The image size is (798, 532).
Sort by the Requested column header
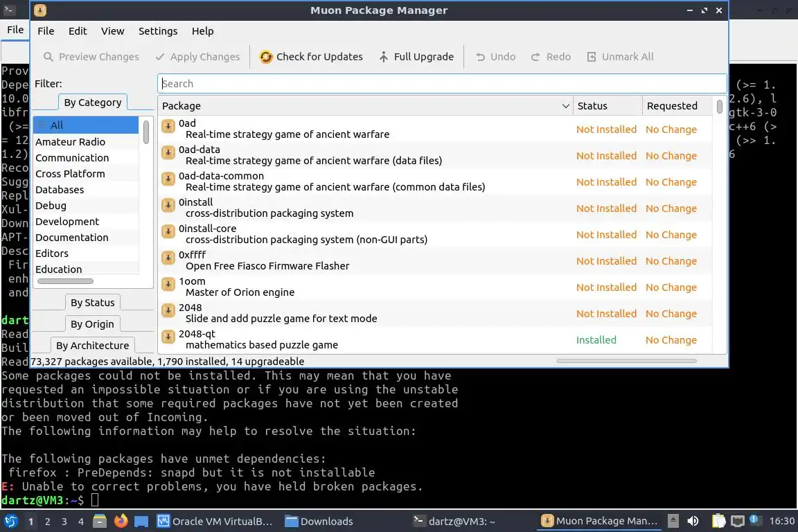[677, 106]
